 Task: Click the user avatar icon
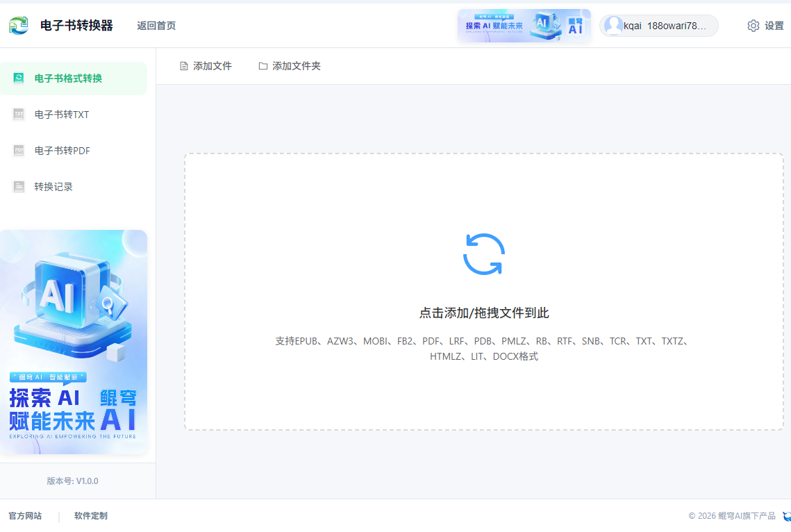click(x=614, y=25)
